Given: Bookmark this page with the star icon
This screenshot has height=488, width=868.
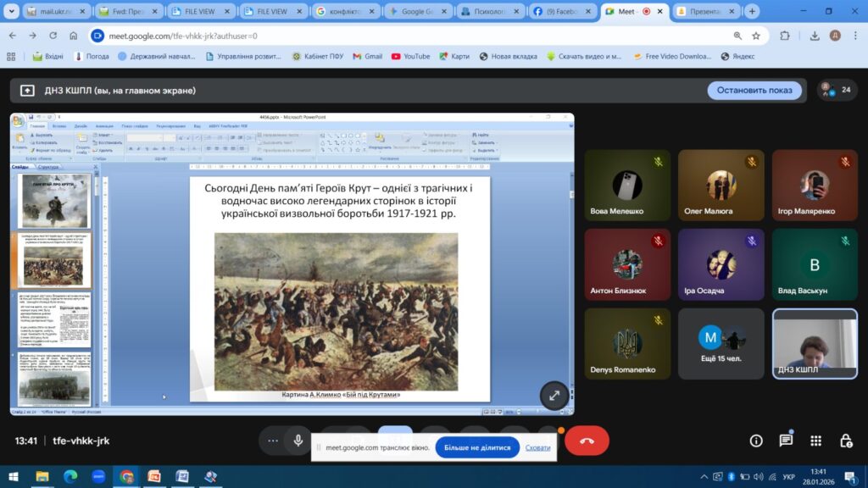Looking at the screenshot, I should point(757,36).
